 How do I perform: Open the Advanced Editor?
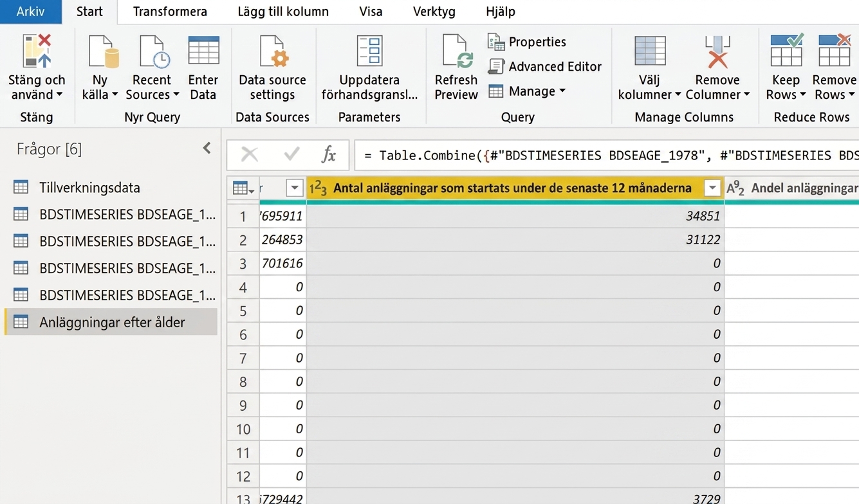point(544,66)
